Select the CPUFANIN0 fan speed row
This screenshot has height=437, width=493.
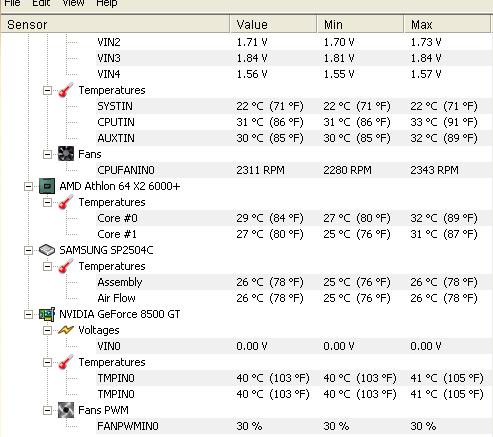point(293,170)
